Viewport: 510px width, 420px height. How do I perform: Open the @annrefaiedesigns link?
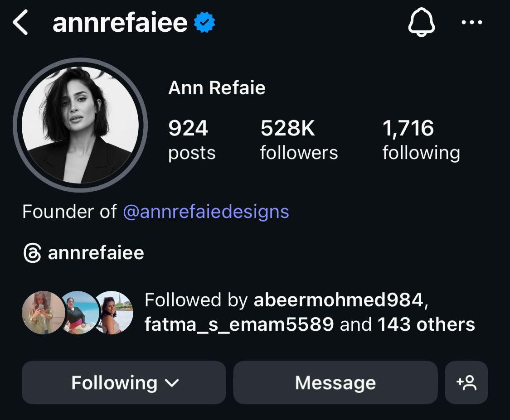point(206,212)
